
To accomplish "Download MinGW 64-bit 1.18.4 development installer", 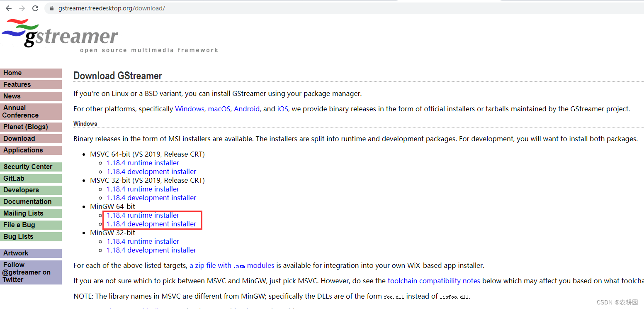I will pyautogui.click(x=151, y=224).
